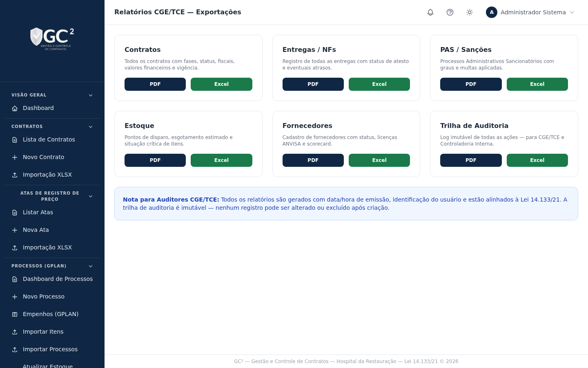Select Nova Ata menu item
Screen dimensions: 588x368
point(52,230)
